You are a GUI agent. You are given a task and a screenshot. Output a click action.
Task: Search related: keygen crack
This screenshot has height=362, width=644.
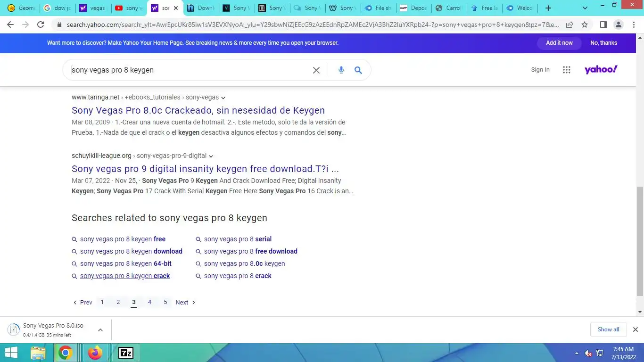pos(125,276)
